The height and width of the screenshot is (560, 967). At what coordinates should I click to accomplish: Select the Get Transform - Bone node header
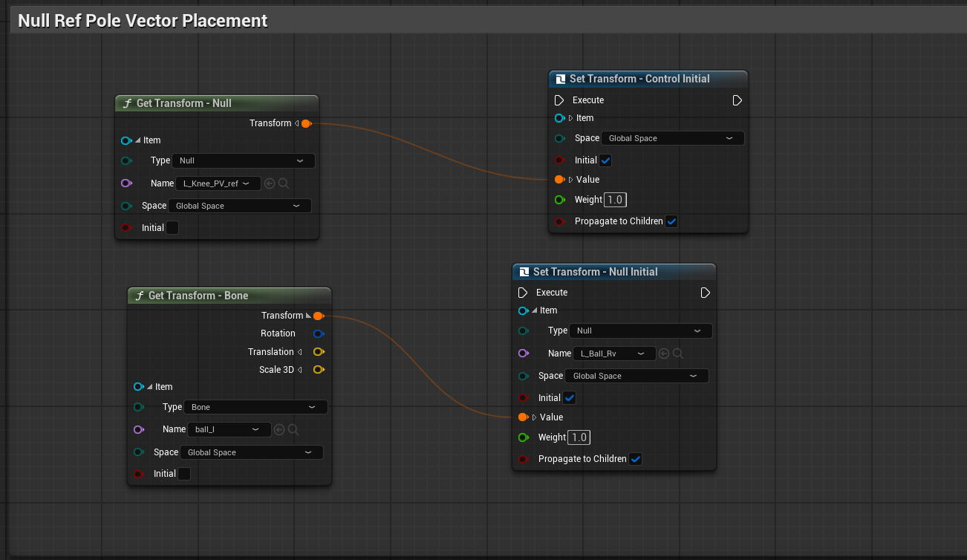229,296
